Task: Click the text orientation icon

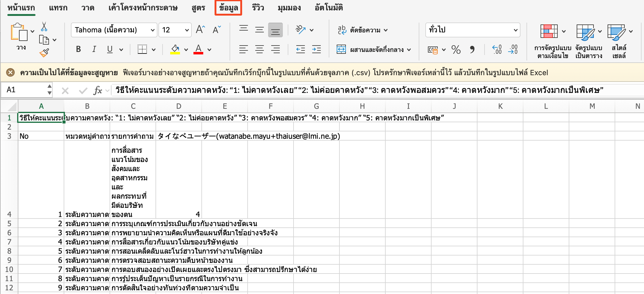Action: 301,30
